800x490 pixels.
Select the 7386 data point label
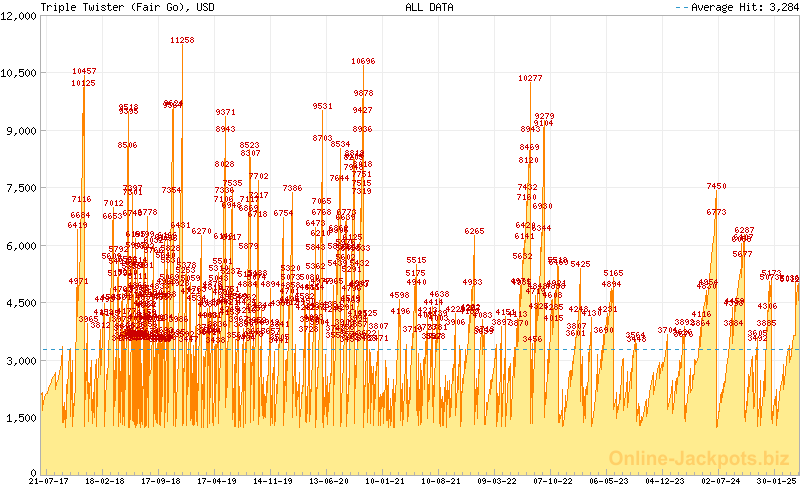tap(292, 188)
